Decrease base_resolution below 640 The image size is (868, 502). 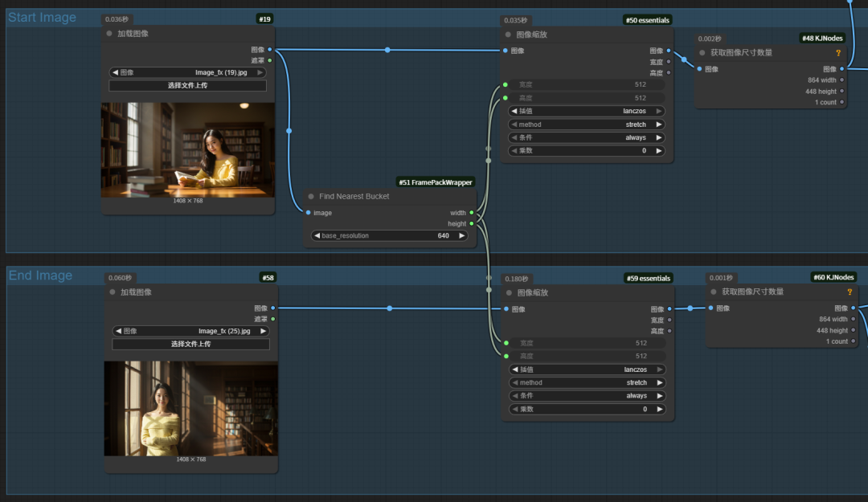point(317,236)
